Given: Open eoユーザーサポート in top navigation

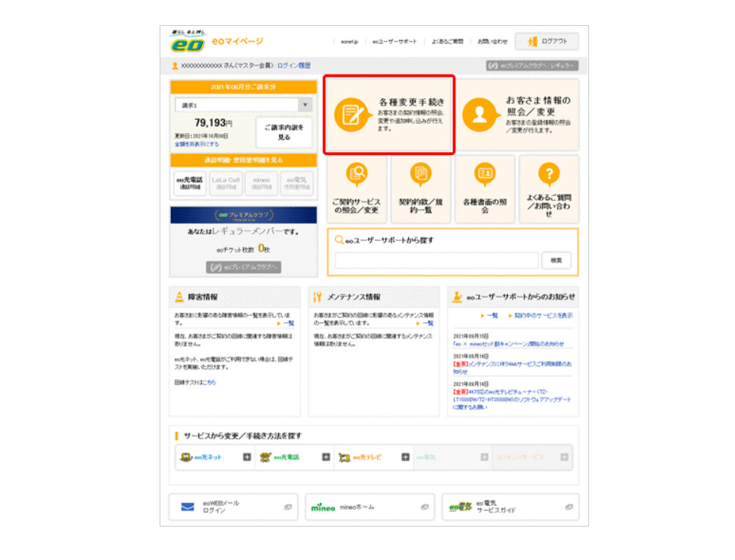Looking at the screenshot, I should click(394, 42).
